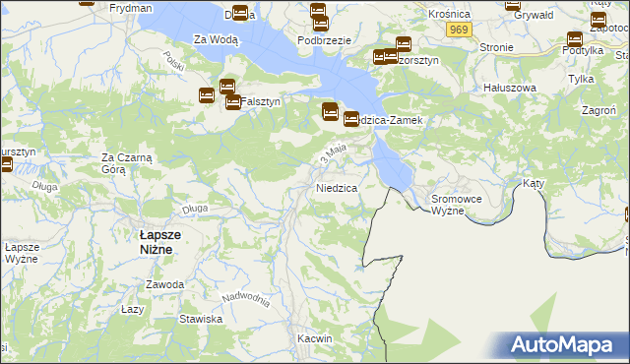Click the yellow 969 road shield

[x=459, y=30]
